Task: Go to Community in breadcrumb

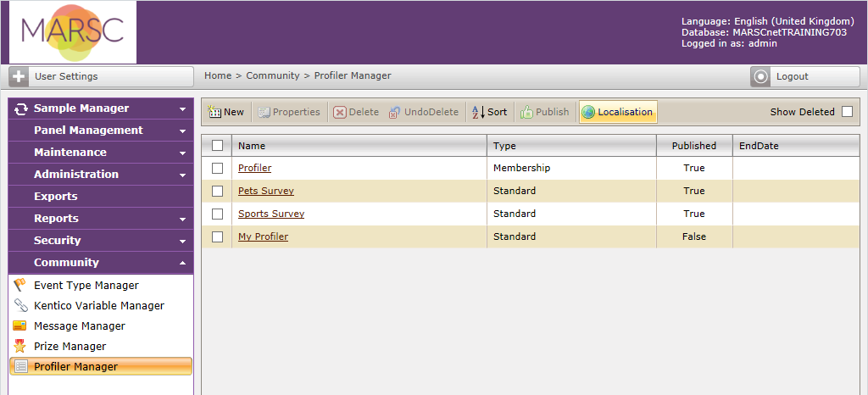Action: click(273, 75)
